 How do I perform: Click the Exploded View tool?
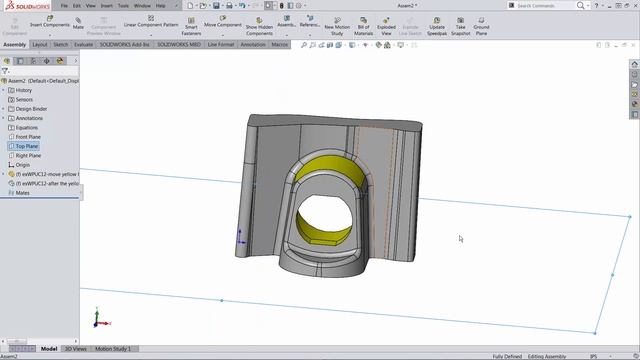pyautogui.click(x=386, y=27)
